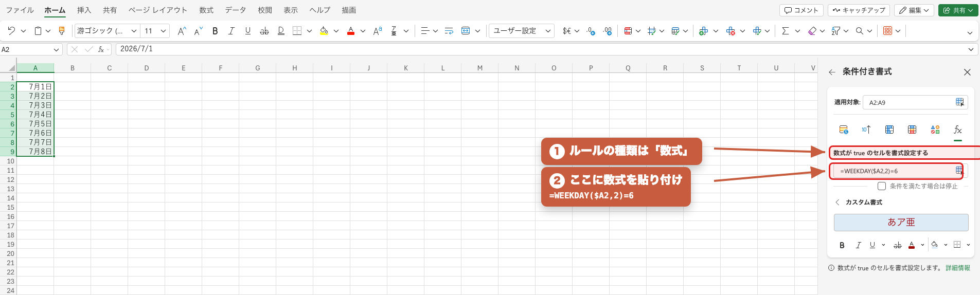Switch to the ページ レイアウト tab
Viewport: 980px width, 295px height.
tap(157, 10)
